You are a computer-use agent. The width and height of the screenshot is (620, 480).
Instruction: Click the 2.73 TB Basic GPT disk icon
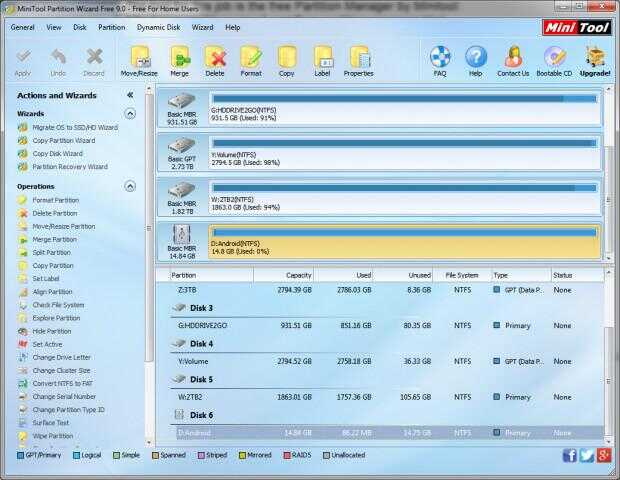[181, 146]
